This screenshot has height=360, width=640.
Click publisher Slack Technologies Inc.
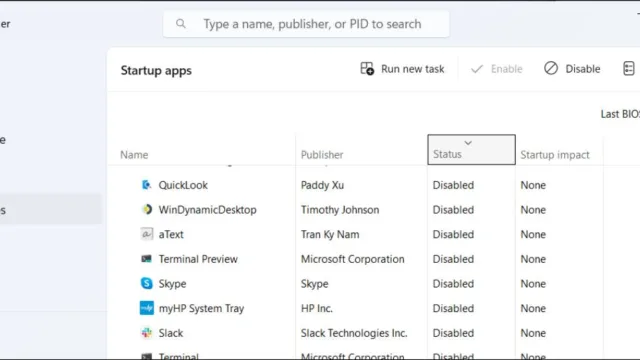point(354,333)
